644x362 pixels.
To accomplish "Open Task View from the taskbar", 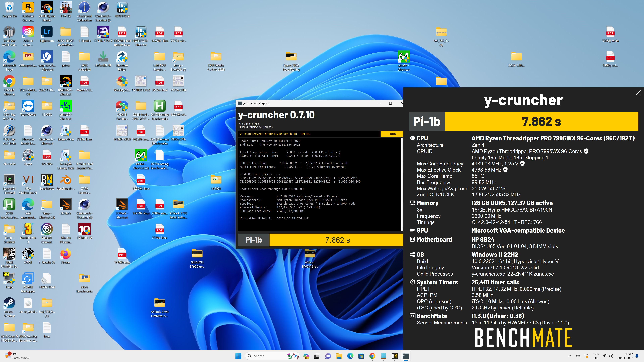I will [316, 356].
